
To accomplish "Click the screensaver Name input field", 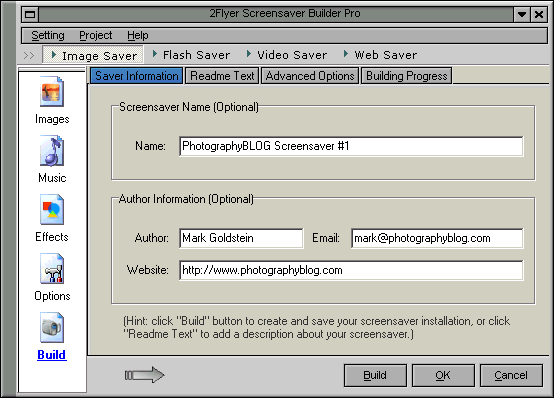I will coord(351,146).
